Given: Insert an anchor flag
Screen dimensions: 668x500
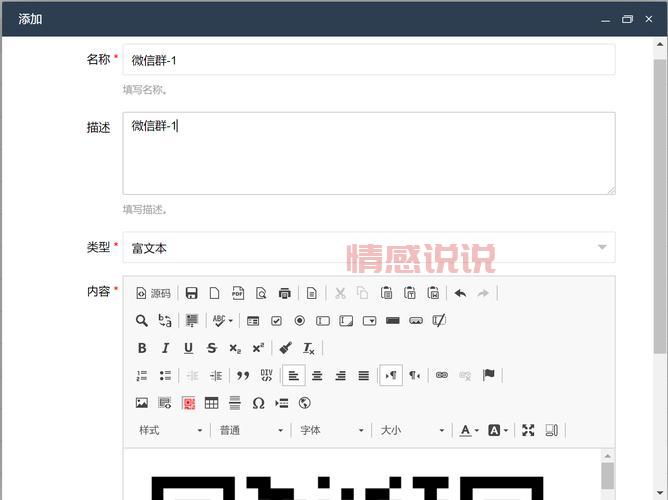Looking at the screenshot, I should pyautogui.click(x=489, y=375).
